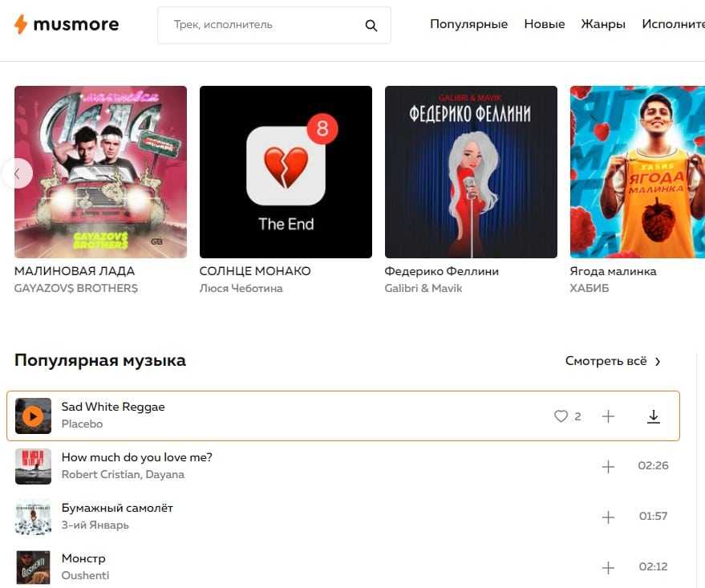Open the Новые menu item
This screenshot has height=588, width=705.
tap(544, 24)
